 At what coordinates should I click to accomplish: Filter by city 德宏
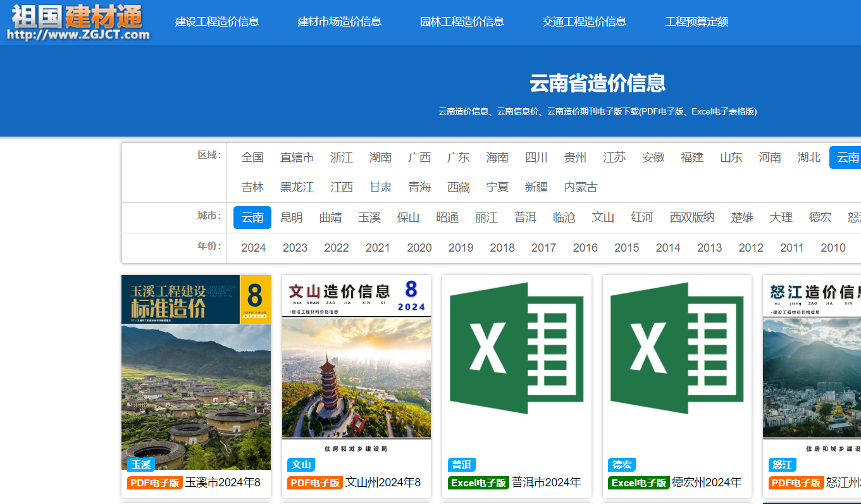pos(820,218)
